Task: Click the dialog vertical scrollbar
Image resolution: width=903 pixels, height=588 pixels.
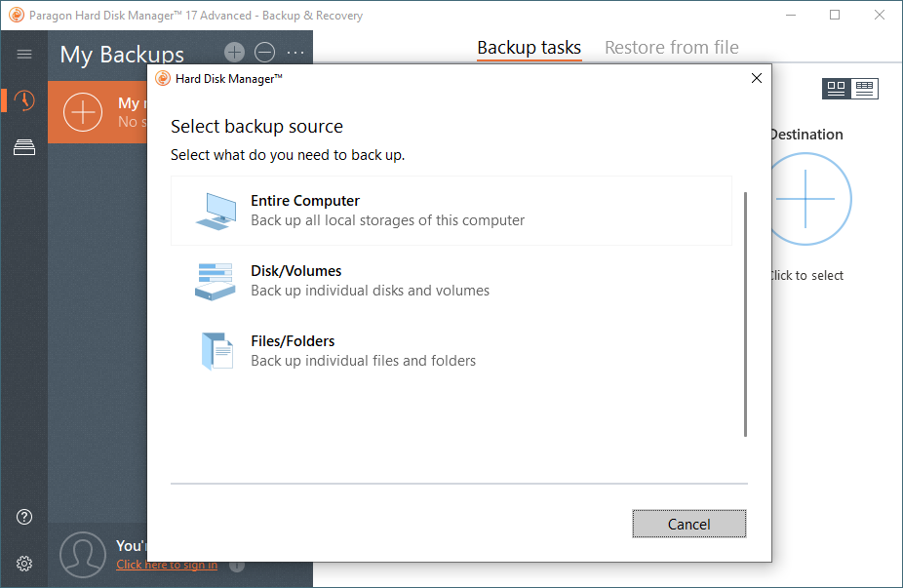Action: point(745,314)
